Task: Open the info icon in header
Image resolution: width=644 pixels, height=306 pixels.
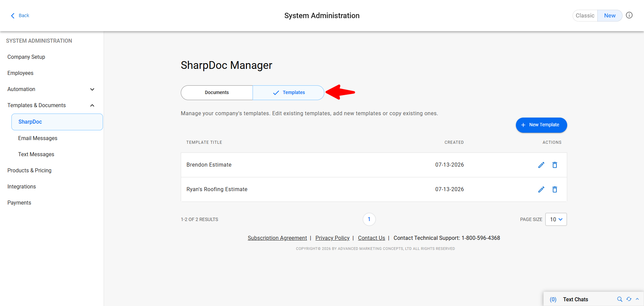Action: coord(629,15)
